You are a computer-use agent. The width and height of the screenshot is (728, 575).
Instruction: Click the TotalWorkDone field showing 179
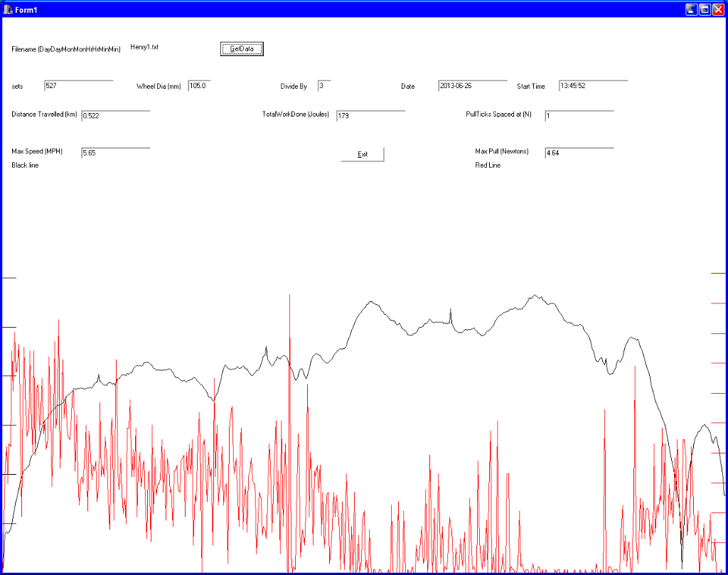pyautogui.click(x=370, y=116)
